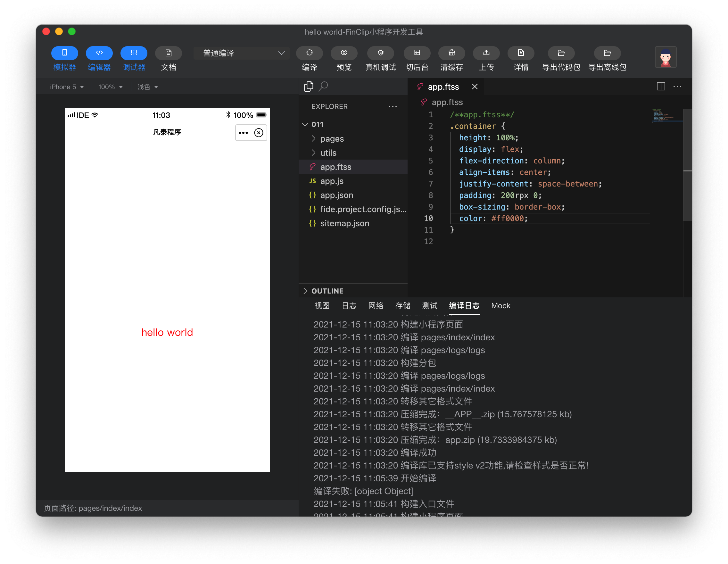
Task: Open the 100% zoom dropdown
Action: tap(110, 87)
